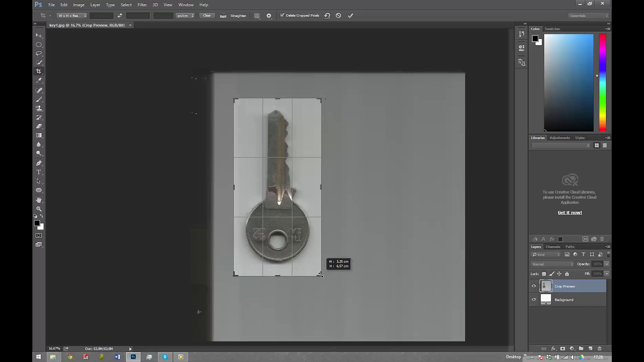The width and height of the screenshot is (644, 362).
Task: Open the blend mode dropdown
Action: [x=552, y=264]
